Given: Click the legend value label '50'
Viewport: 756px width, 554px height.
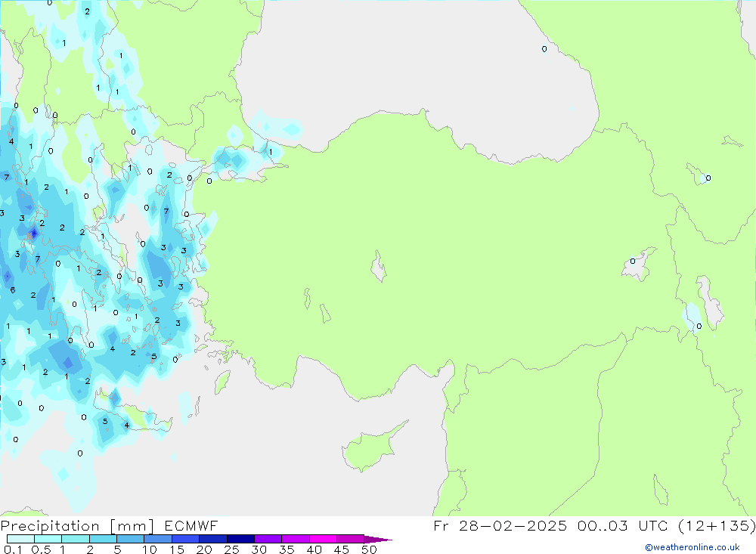Looking at the screenshot, I should coord(370,549).
